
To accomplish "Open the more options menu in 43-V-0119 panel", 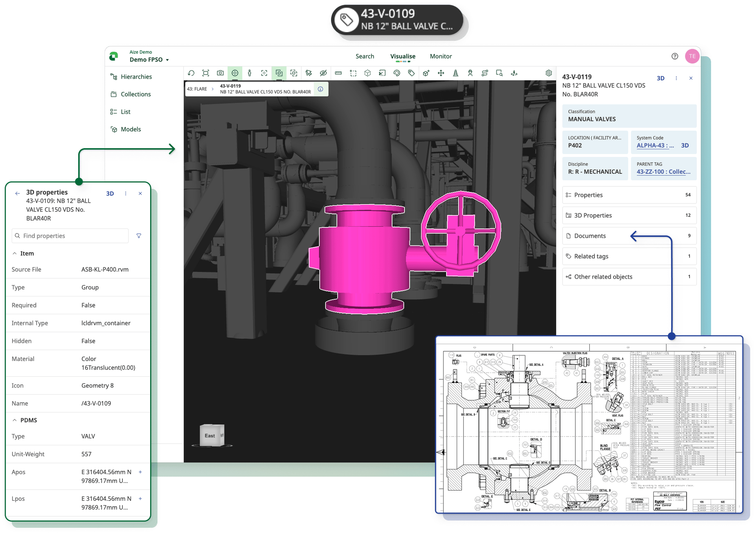I will [676, 78].
